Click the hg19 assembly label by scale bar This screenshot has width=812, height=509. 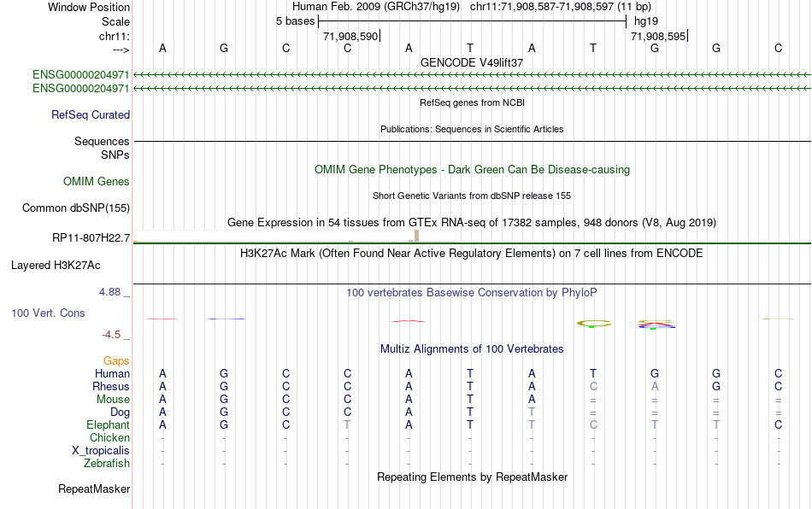[x=646, y=21]
